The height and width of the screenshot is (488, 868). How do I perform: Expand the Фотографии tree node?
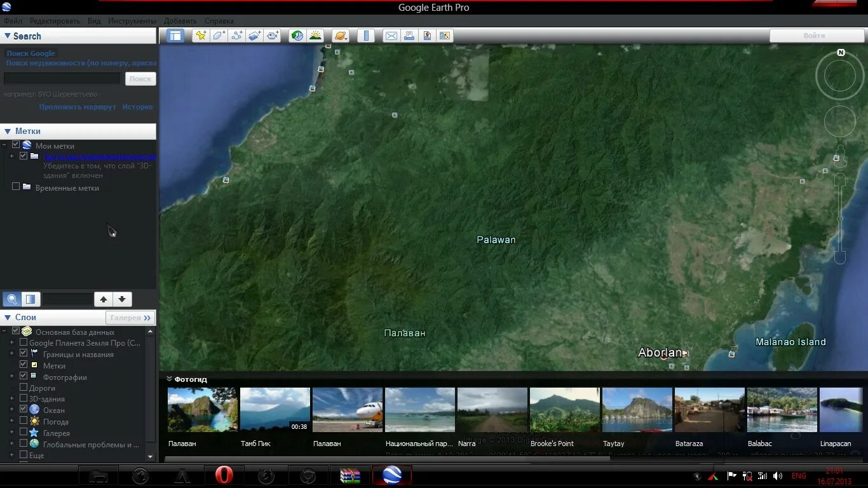pyautogui.click(x=11, y=377)
